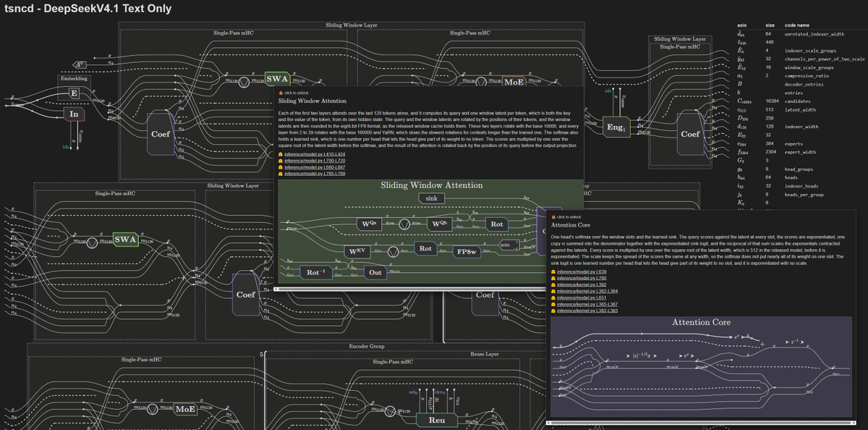The width and height of the screenshot is (868, 430).
Task: Click the W^Qa block in the attention diagram
Action: [x=370, y=224]
